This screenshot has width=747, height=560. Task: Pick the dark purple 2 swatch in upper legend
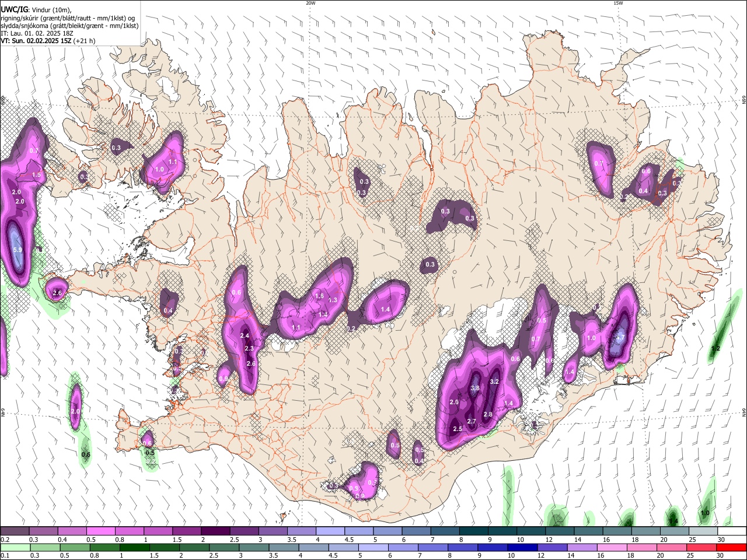pyautogui.click(x=215, y=531)
